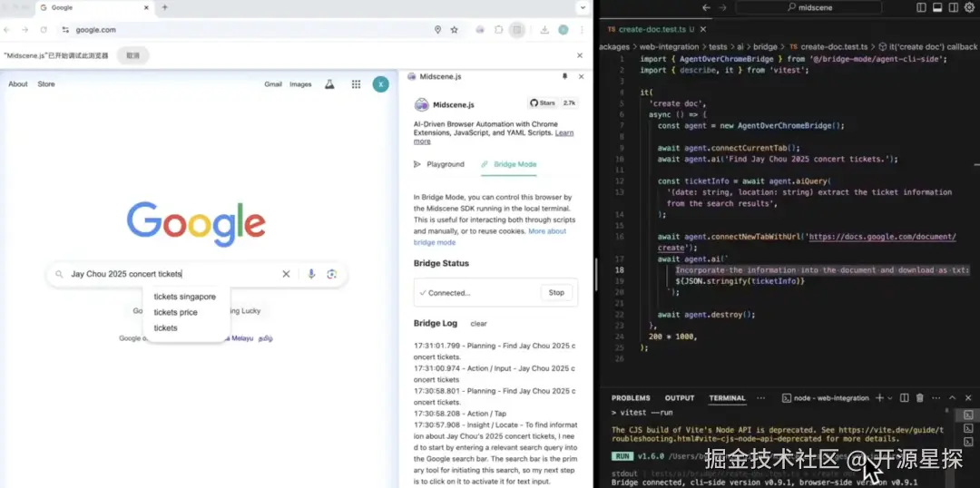Toggle VS Code bottom panel layout icon

click(936, 7)
